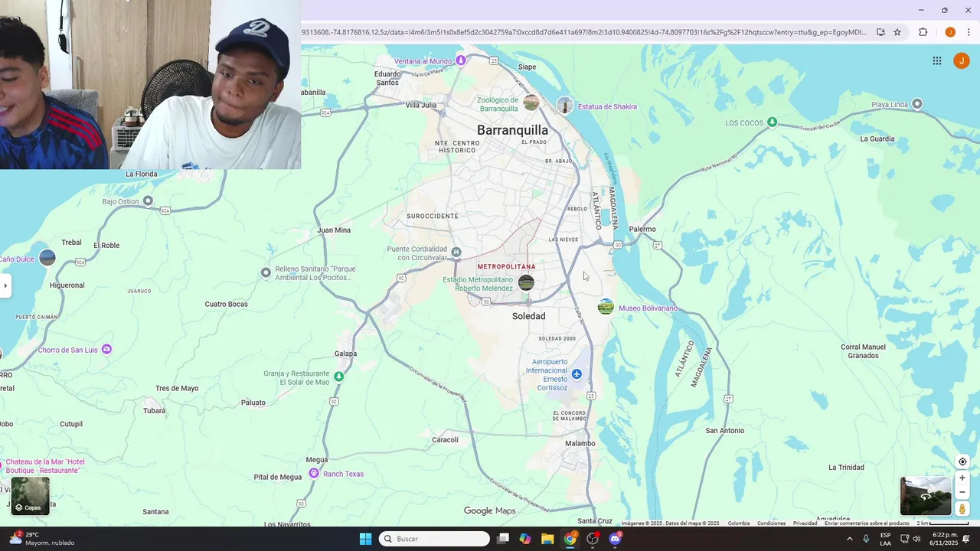Image resolution: width=980 pixels, height=551 pixels.
Task: Select the airport icon for Ernesto Cortissoz
Action: tap(577, 374)
